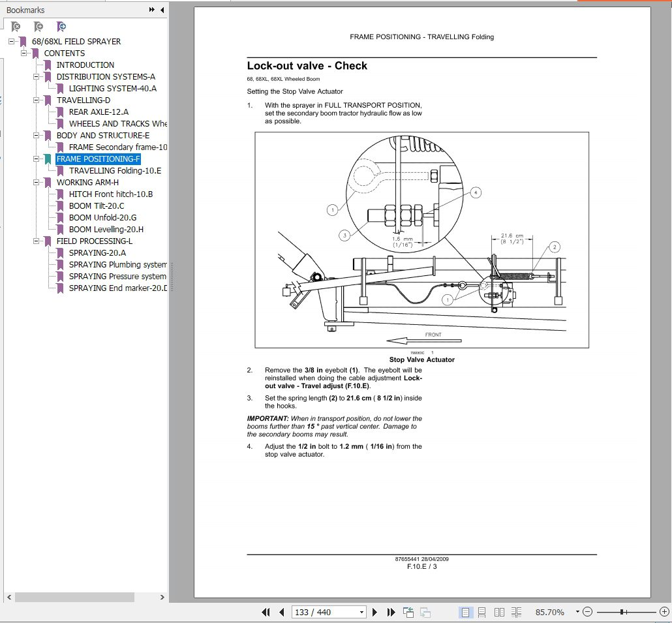
Task: Click the Stop Valve Actuator diagram
Action: pyautogui.click(x=421, y=240)
